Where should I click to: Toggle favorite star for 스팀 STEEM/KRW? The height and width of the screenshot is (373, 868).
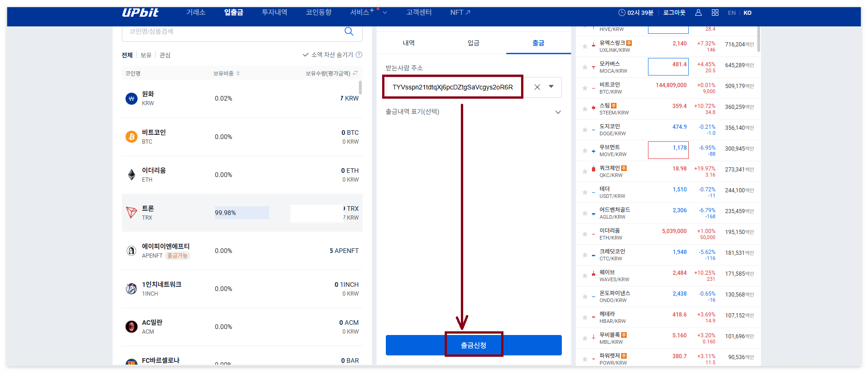pyautogui.click(x=585, y=109)
